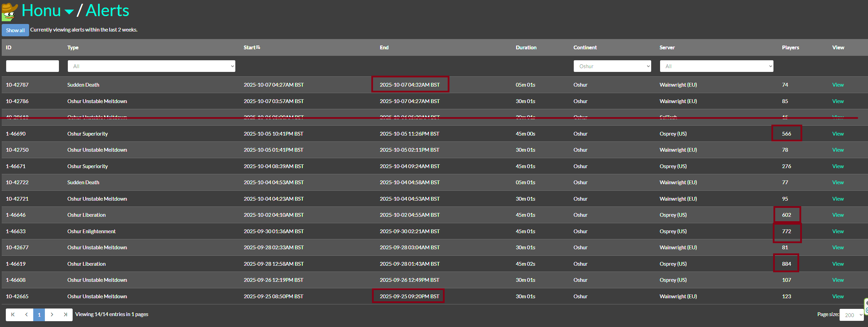This screenshot has width=868, height=327.
Task: Click Osprey (US) in row 1-46608
Action: point(673,280)
